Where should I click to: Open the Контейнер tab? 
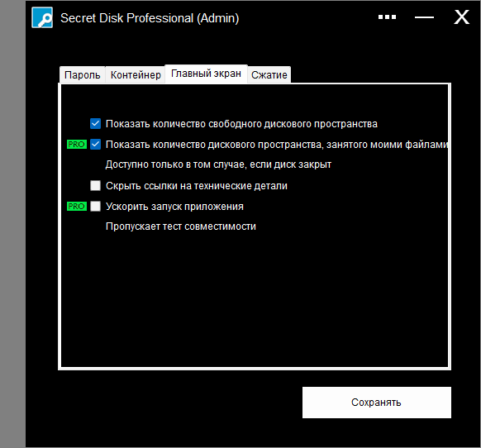(136, 75)
